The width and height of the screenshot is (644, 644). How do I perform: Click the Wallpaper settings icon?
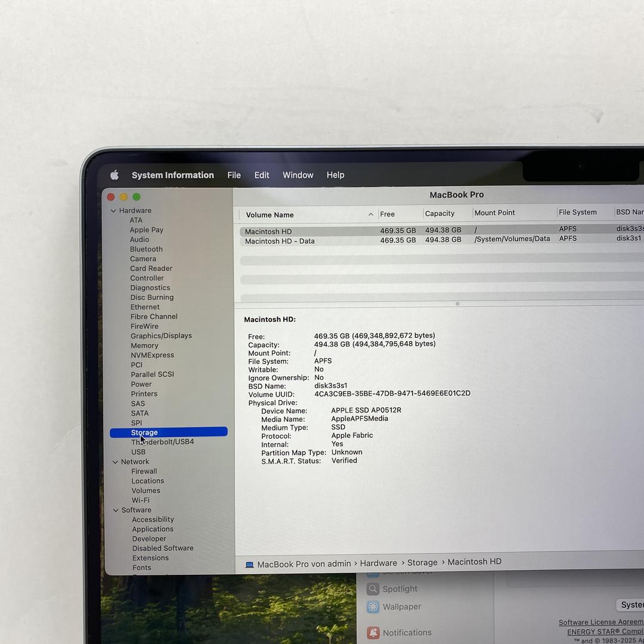[373, 607]
